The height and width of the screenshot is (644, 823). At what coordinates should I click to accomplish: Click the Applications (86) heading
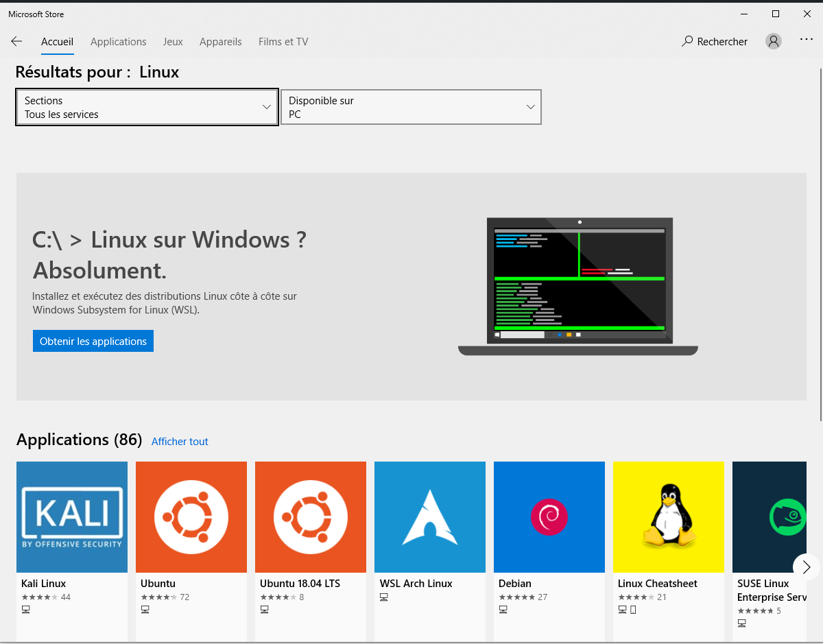click(x=79, y=440)
